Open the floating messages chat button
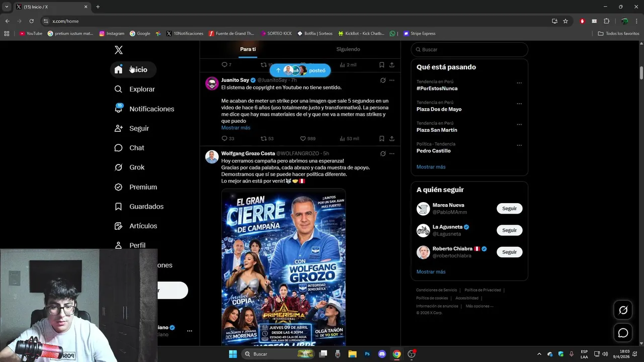Viewport: 644px width, 362px height. click(623, 333)
